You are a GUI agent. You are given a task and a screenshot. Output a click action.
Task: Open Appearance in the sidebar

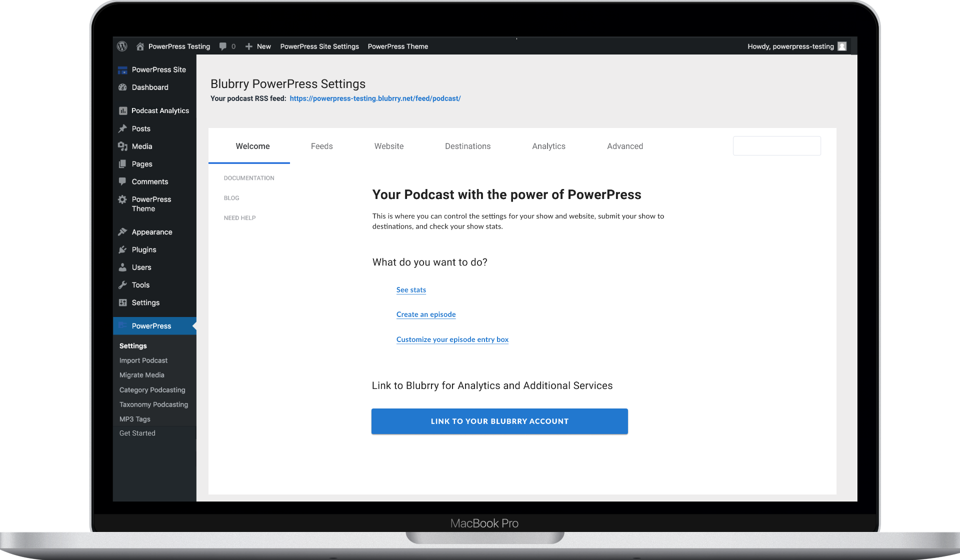click(x=154, y=232)
